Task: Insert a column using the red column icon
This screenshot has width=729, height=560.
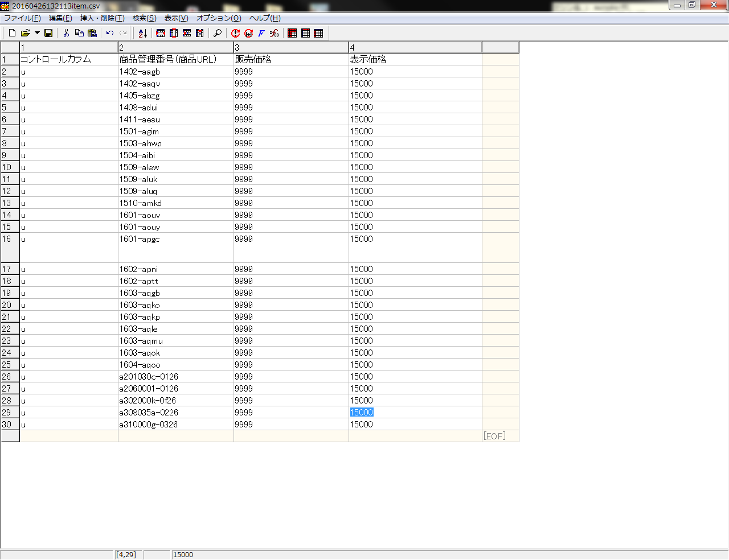Action: coord(174,33)
